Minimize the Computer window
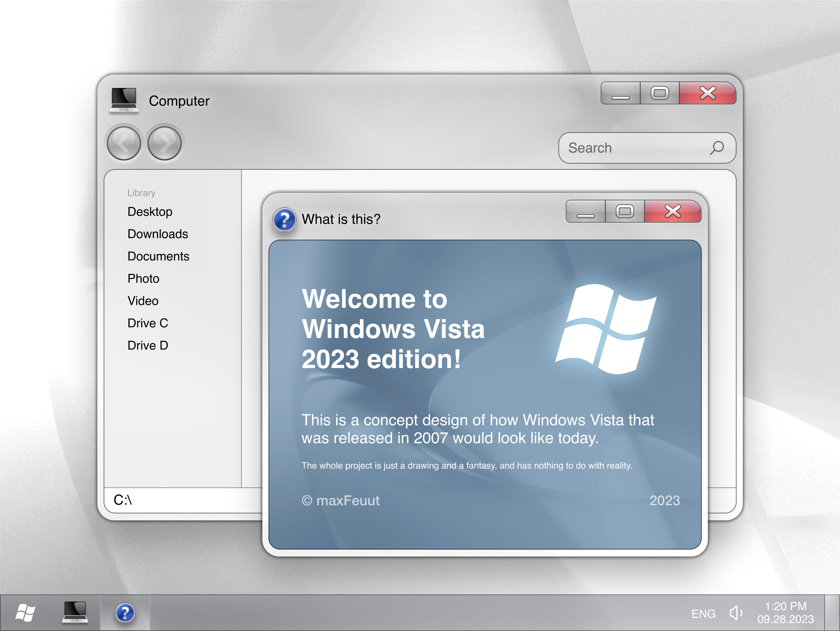Viewport: 840px width, 631px height. point(620,93)
